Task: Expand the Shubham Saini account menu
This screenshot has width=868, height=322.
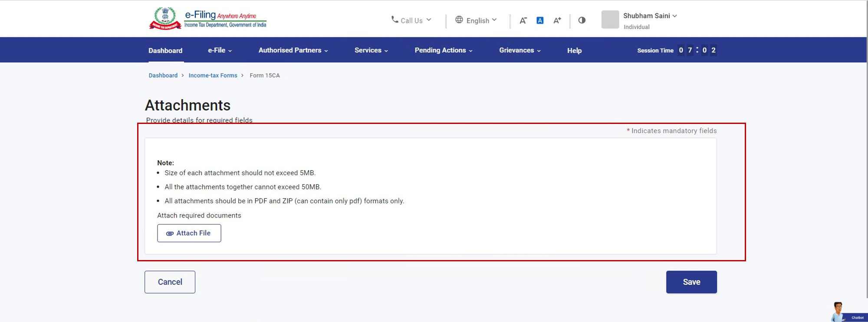Action: point(650,16)
